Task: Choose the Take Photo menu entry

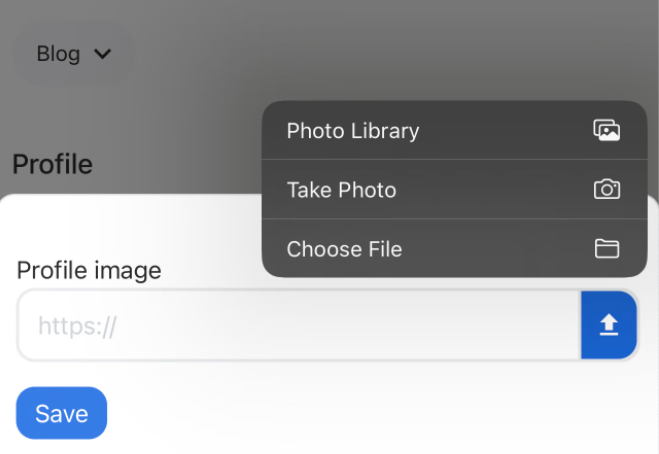Action: 454,189
